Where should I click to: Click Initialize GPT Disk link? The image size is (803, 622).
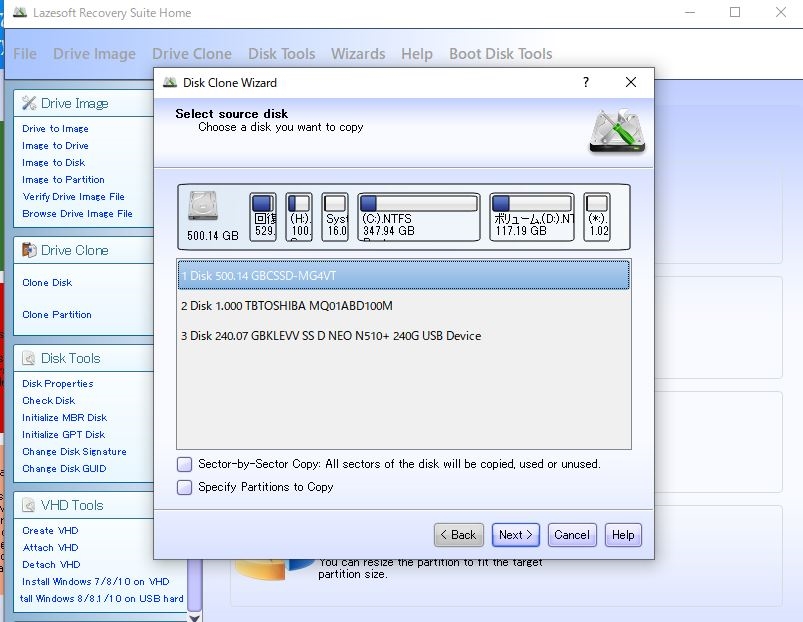click(x=64, y=434)
